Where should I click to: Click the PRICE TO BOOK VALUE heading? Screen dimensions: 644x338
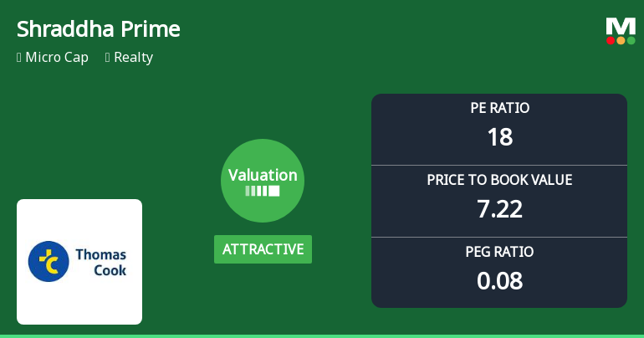499,180
